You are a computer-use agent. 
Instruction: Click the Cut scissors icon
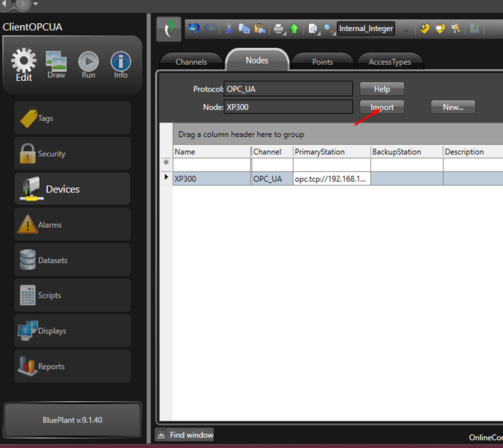coord(228,28)
